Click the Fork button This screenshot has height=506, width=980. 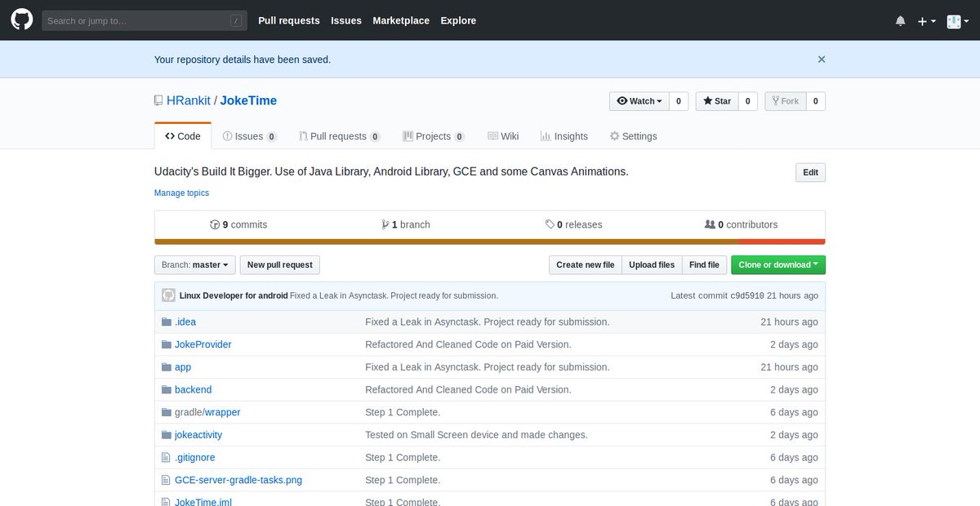tap(786, 101)
